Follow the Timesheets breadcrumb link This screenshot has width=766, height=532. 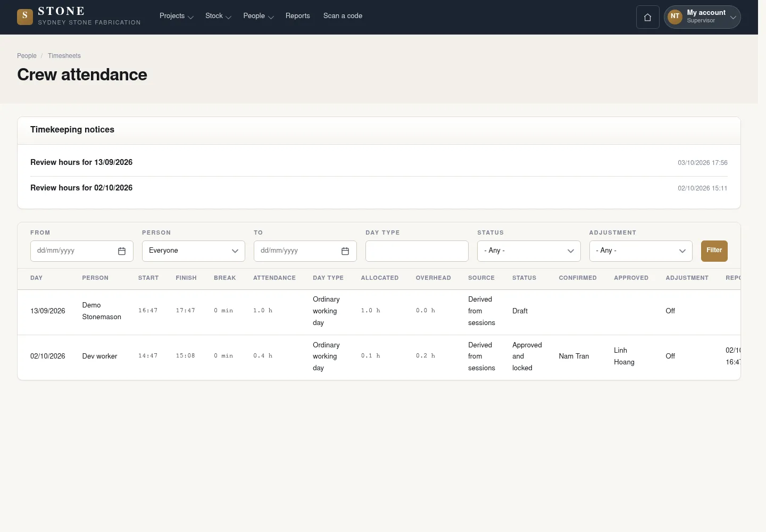tap(64, 56)
